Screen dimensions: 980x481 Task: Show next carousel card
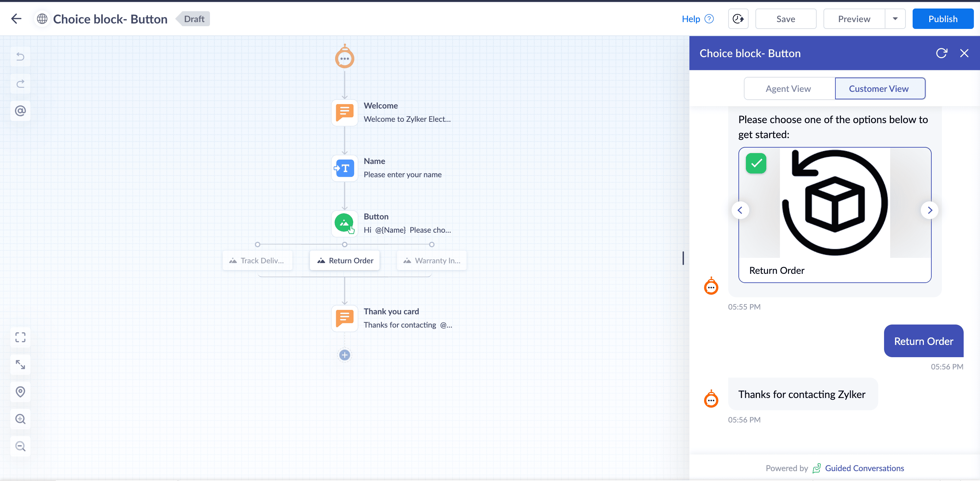[x=930, y=210]
